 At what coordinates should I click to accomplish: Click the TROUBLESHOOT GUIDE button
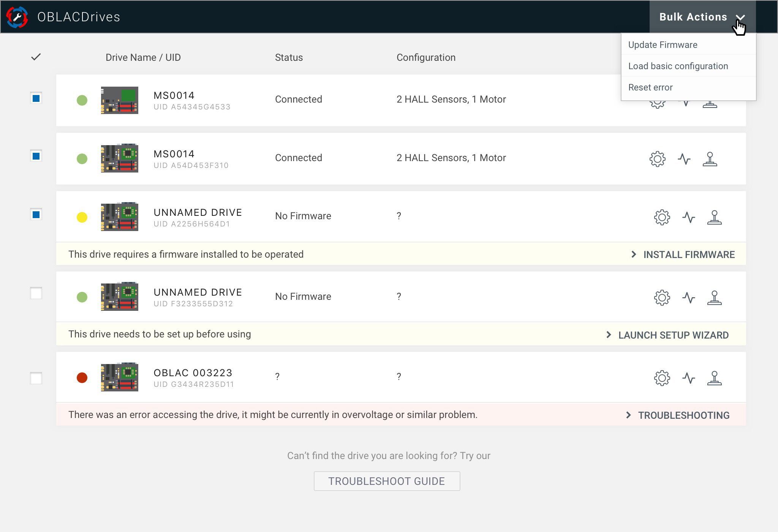pos(387,481)
